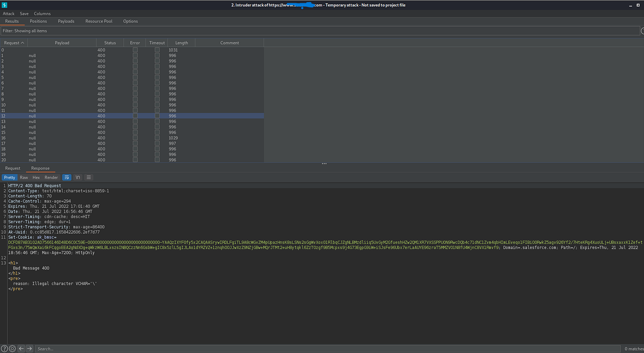Image resolution: width=644 pixels, height=353 pixels.
Task: Click the help question mark icon
Action: point(5,349)
